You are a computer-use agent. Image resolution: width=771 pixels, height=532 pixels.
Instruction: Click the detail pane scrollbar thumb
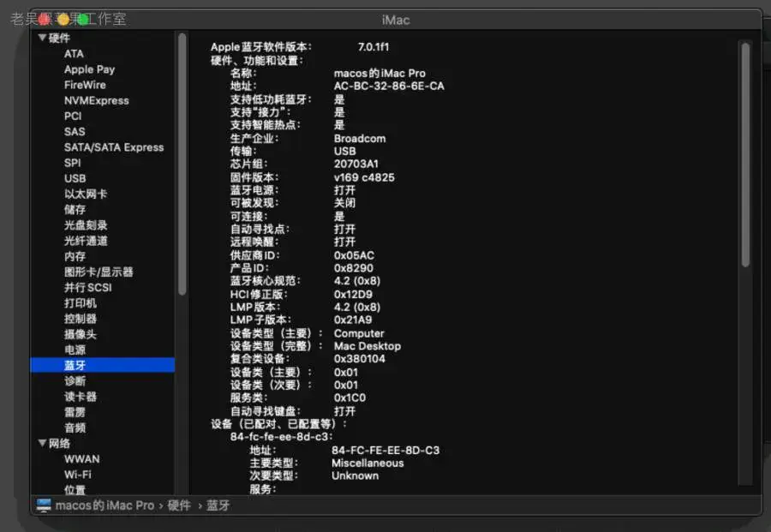745,155
